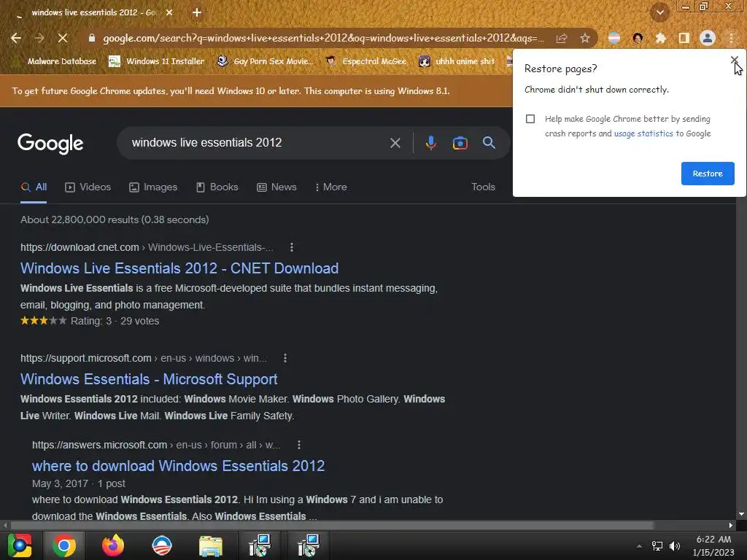Image resolution: width=747 pixels, height=560 pixels.
Task: Open the Extensions puzzle menu
Action: [x=661, y=38]
